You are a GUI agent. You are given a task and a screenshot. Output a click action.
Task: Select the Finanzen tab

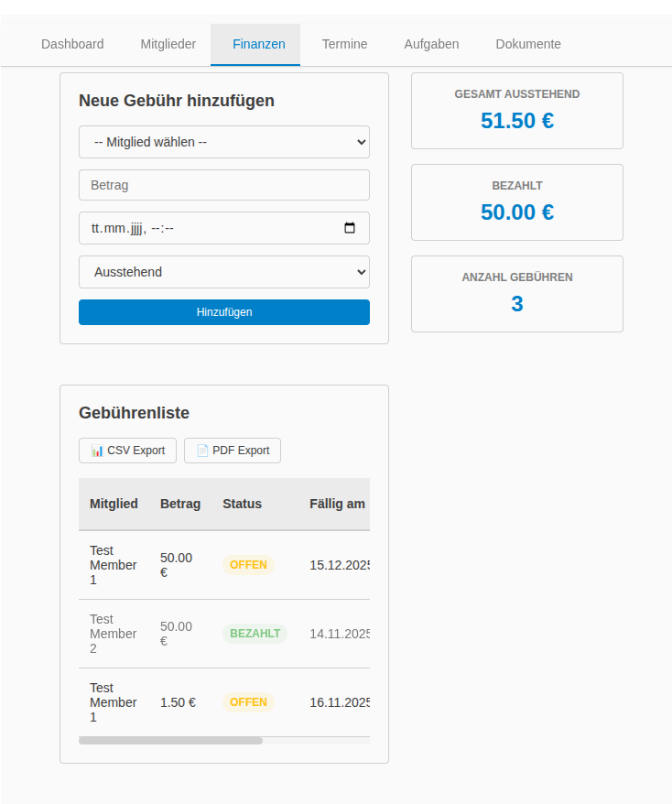[258, 44]
